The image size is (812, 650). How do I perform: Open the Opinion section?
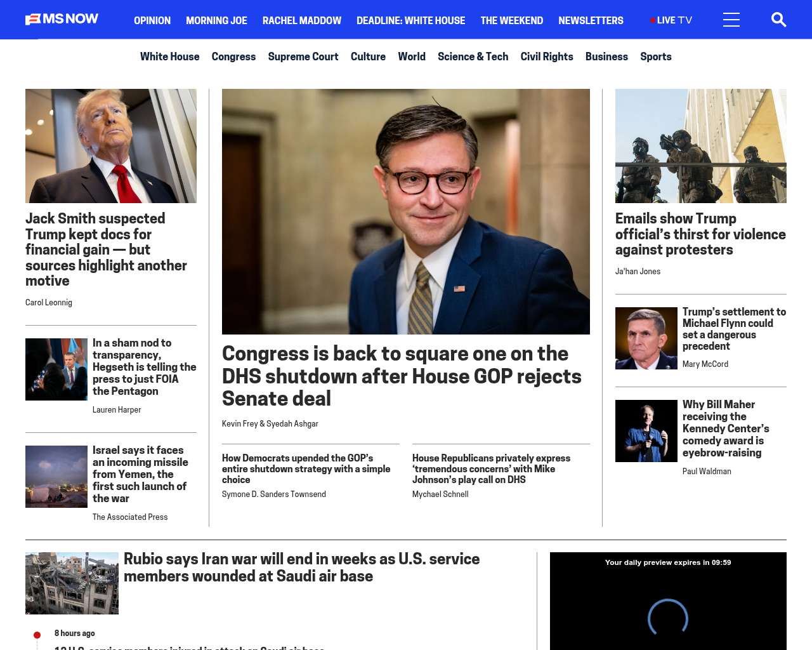pos(152,20)
